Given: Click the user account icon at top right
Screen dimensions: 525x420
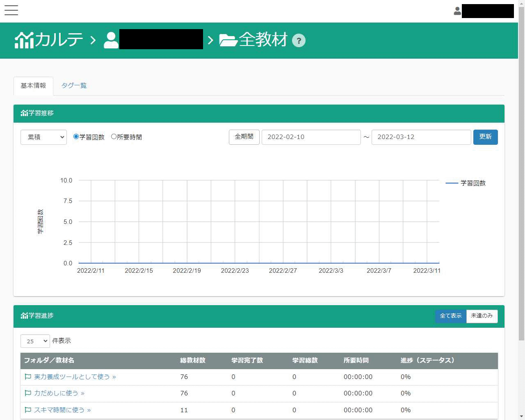Looking at the screenshot, I should [x=457, y=11].
